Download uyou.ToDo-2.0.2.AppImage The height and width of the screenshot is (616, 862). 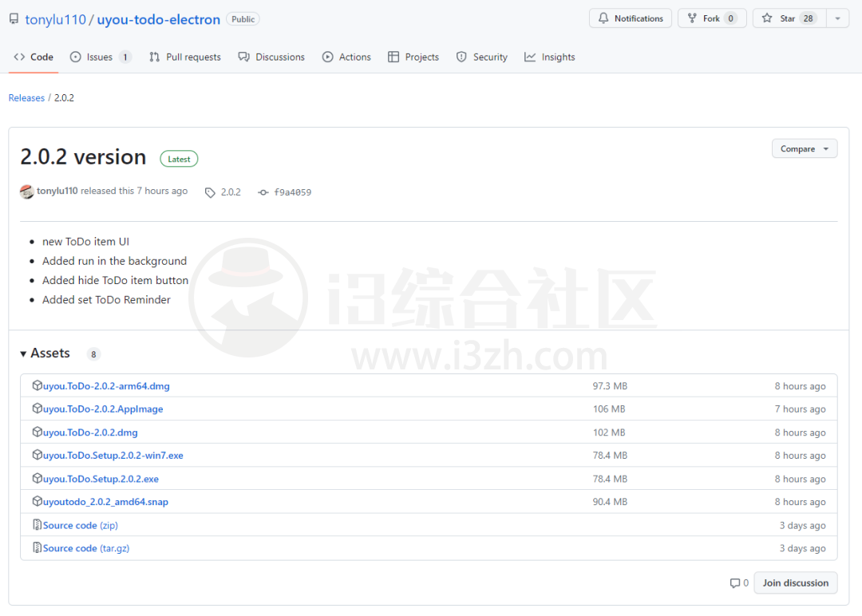pyautogui.click(x=103, y=409)
